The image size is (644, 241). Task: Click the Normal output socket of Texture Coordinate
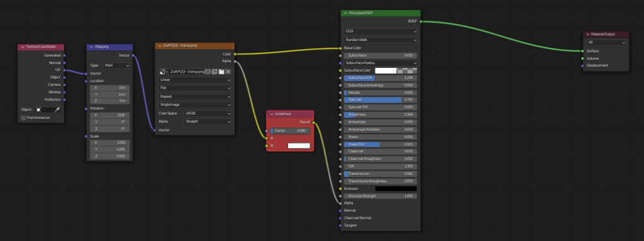coord(65,63)
